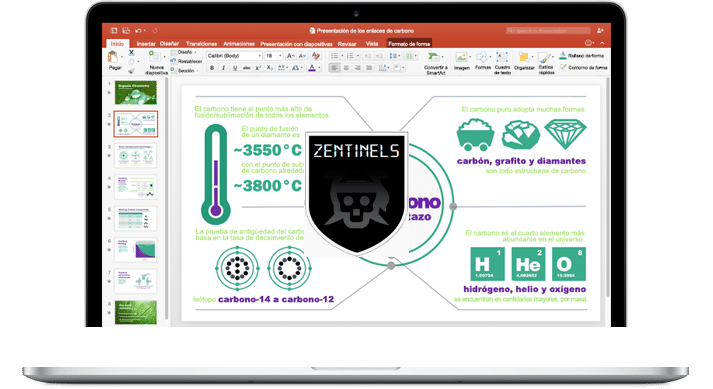Screen dimensions: 713x389
Task: Collapse the ribbon with the chevron
Action: click(x=602, y=43)
